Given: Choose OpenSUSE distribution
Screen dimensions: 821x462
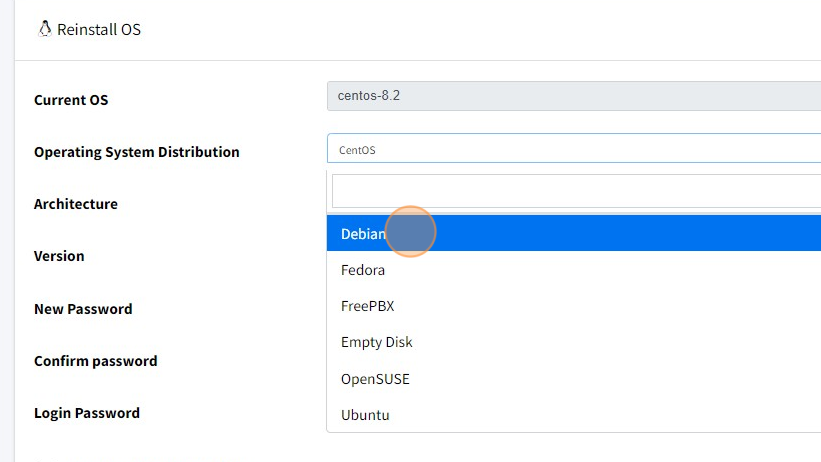Looking at the screenshot, I should [574, 379].
